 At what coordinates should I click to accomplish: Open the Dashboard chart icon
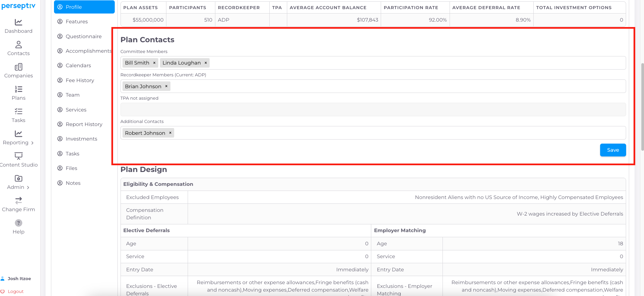pyautogui.click(x=19, y=22)
